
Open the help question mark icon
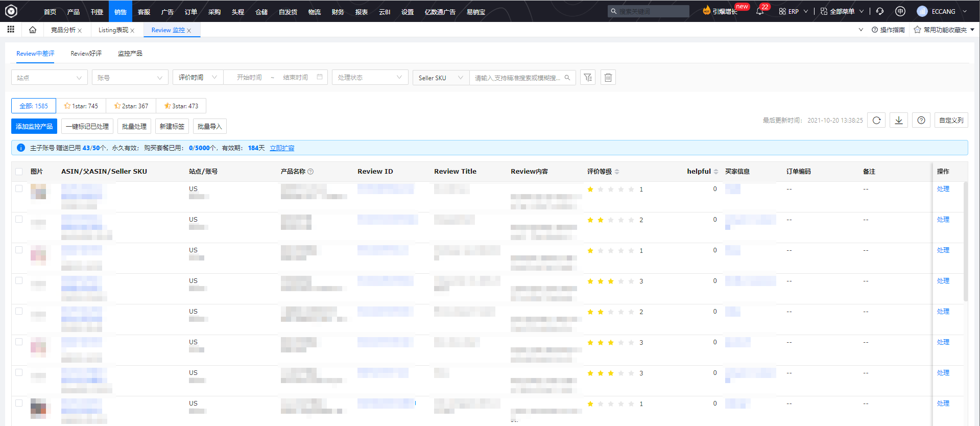tap(921, 121)
